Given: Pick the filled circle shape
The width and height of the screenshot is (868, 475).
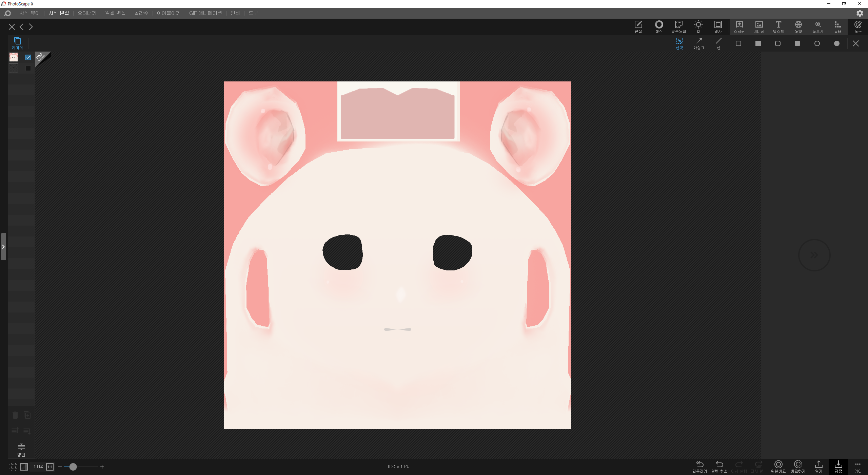Looking at the screenshot, I should 837,43.
